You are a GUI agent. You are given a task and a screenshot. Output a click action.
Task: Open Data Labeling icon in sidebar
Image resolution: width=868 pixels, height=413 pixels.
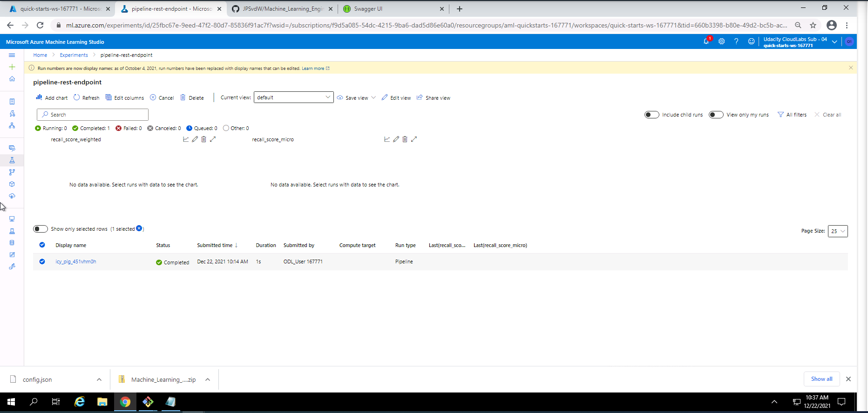click(12, 255)
